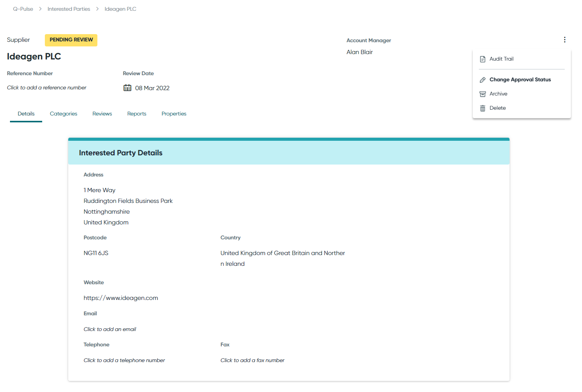This screenshot has height=392, width=582.
Task: Click the Website field label
Action: 94,283
